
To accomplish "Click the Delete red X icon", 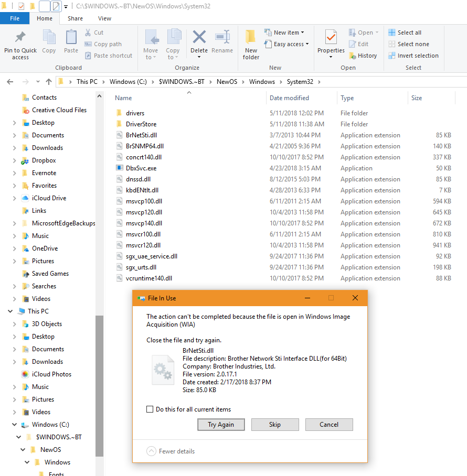I will [x=199, y=37].
